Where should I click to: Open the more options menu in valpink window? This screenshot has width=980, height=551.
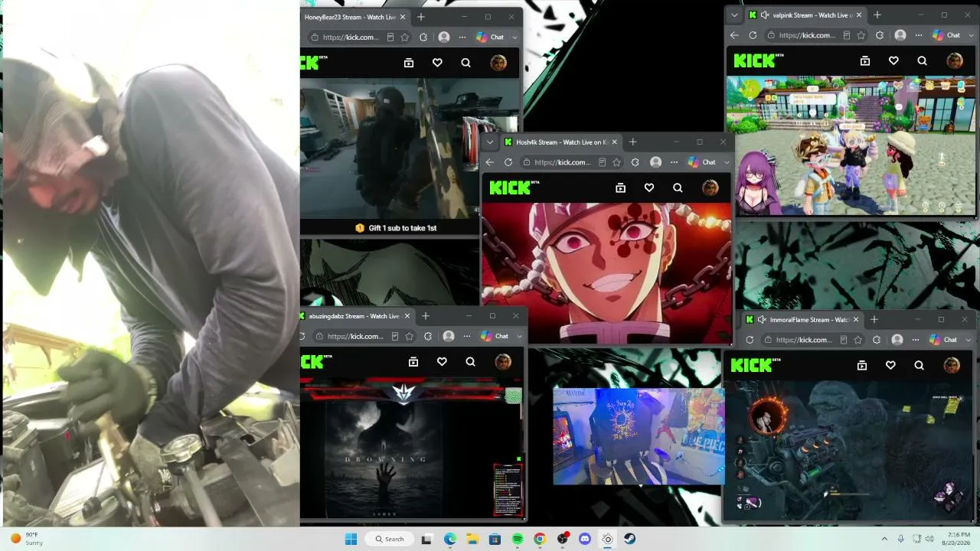coord(919,35)
